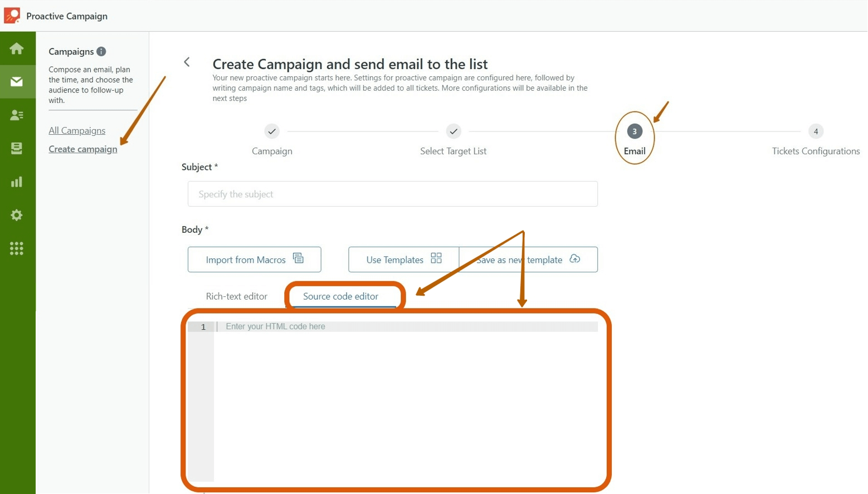Open the apps grid icon
Viewport: 868px width, 494px height.
(17, 248)
